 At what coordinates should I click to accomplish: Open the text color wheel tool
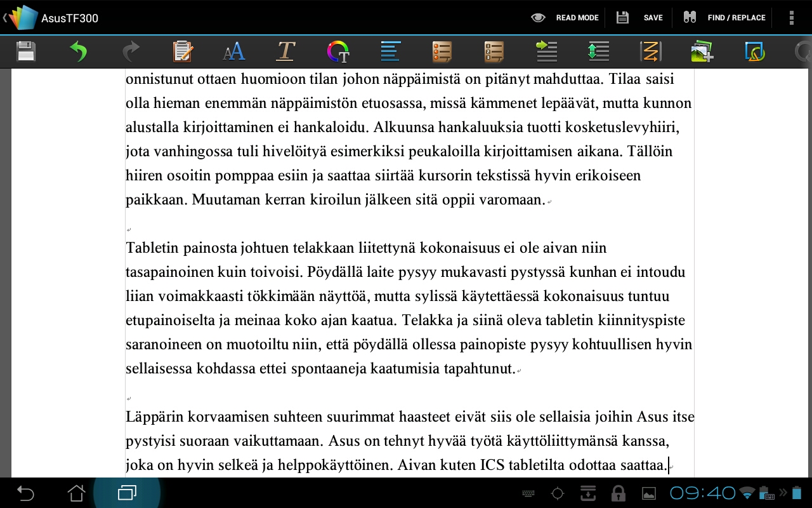[x=338, y=51]
